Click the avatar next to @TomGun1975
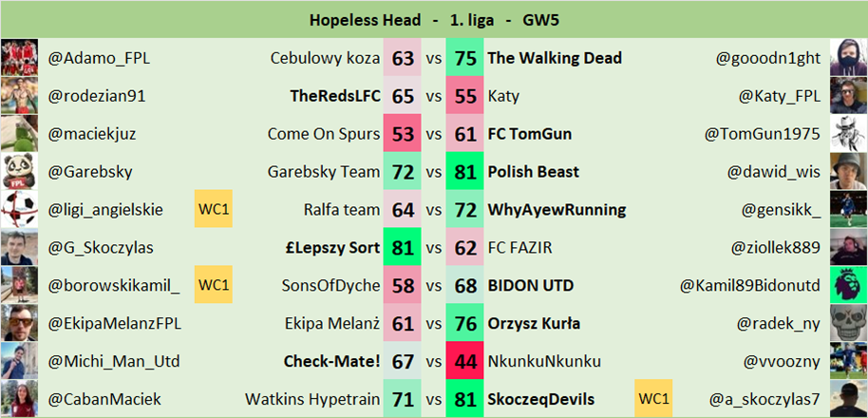This screenshot has height=418, width=868. point(848,134)
